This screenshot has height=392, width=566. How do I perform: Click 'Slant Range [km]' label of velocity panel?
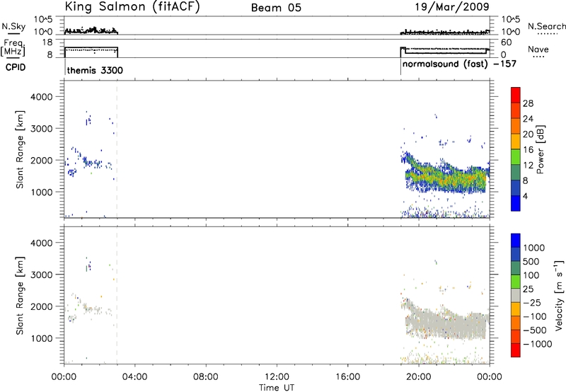coord(20,296)
